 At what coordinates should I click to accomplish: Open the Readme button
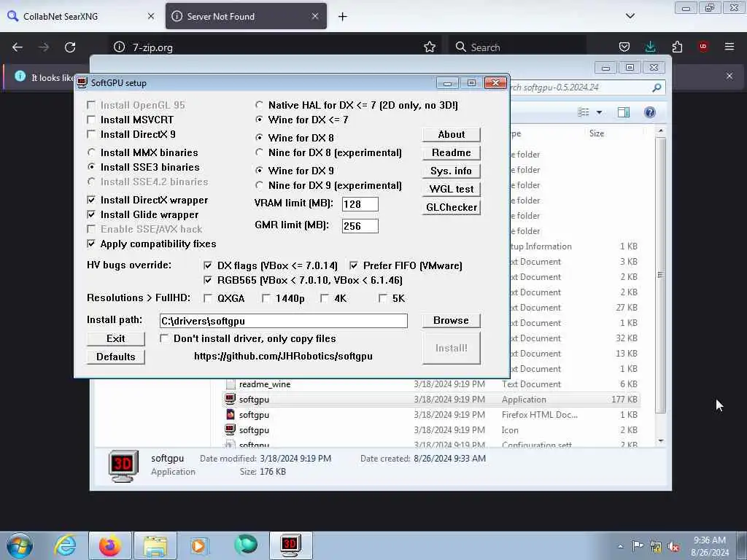[x=451, y=153]
